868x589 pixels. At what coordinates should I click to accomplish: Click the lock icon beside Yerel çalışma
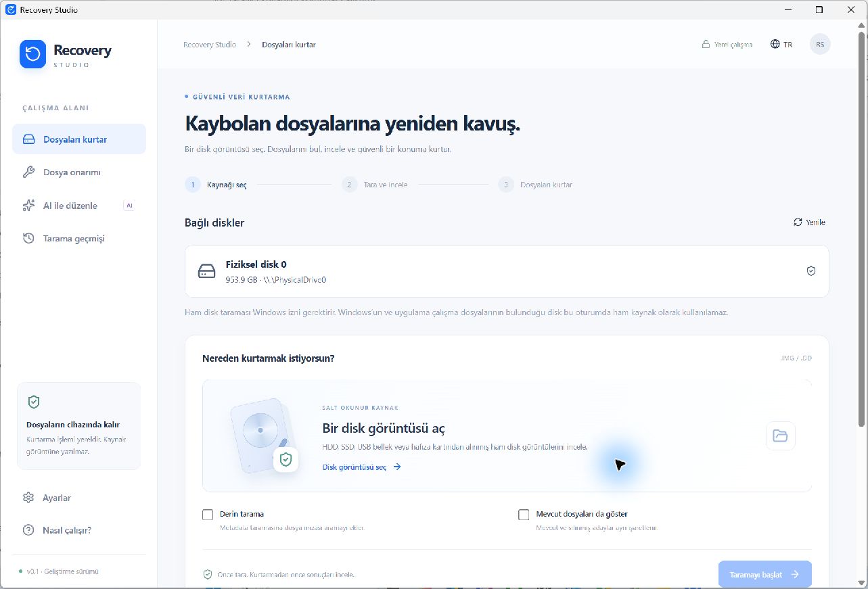point(706,45)
